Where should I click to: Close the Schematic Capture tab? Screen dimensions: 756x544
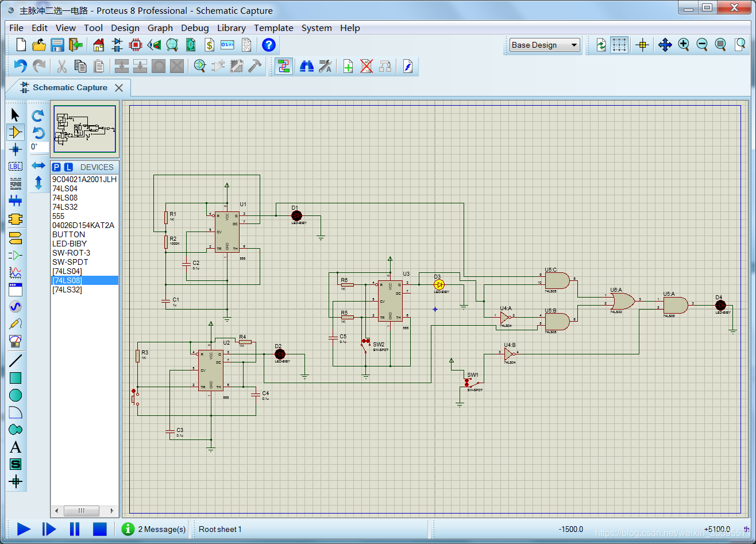coord(119,88)
